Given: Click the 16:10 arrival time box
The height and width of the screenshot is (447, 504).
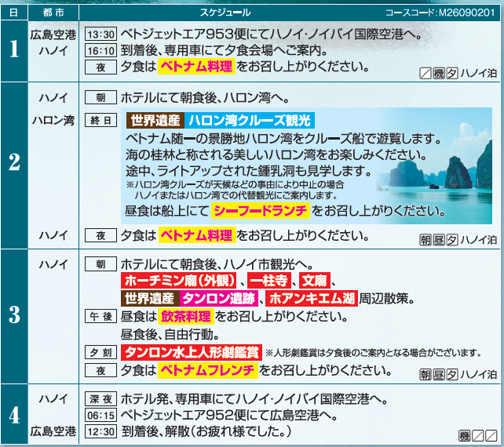Looking at the screenshot, I should pos(100,52).
